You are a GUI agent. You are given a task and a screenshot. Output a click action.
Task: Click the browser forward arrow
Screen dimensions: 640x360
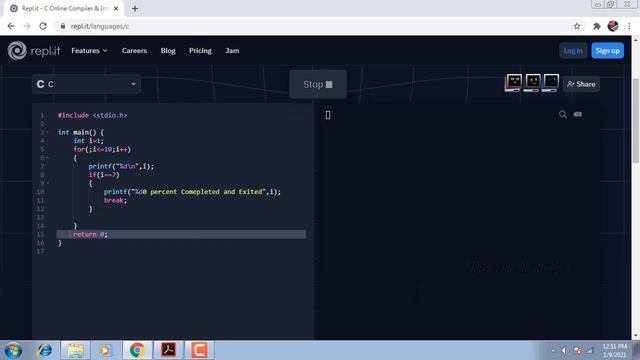[x=27, y=26]
